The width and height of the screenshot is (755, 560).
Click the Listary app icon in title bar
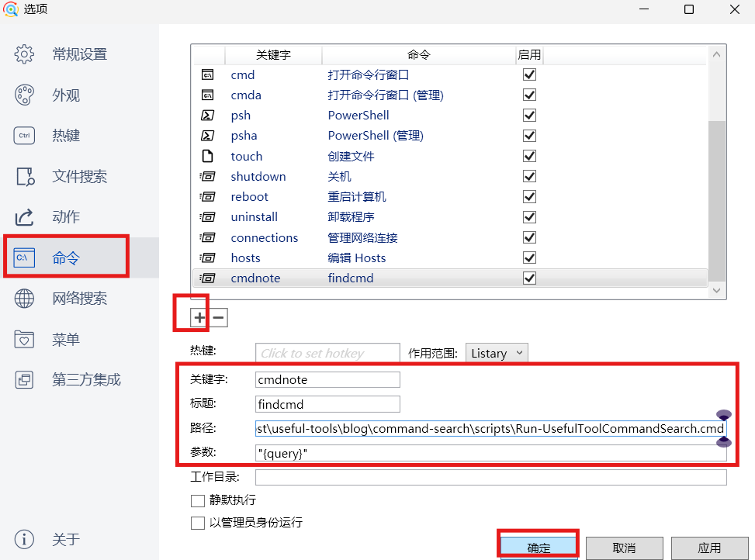pyautogui.click(x=11, y=9)
